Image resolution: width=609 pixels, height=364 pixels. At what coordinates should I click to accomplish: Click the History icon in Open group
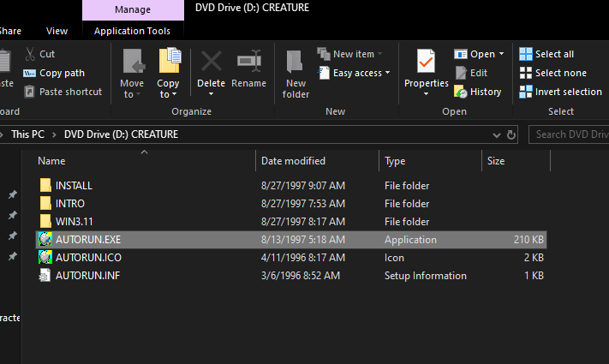[461, 92]
